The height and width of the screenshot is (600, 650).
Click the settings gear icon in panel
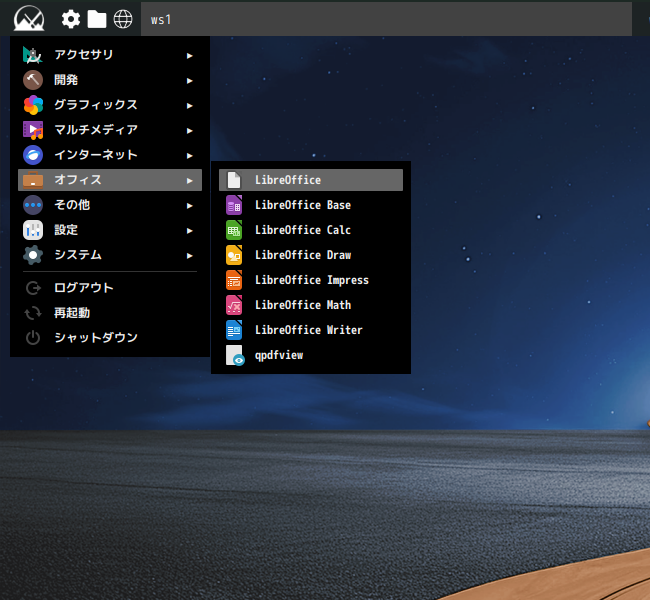click(x=71, y=19)
